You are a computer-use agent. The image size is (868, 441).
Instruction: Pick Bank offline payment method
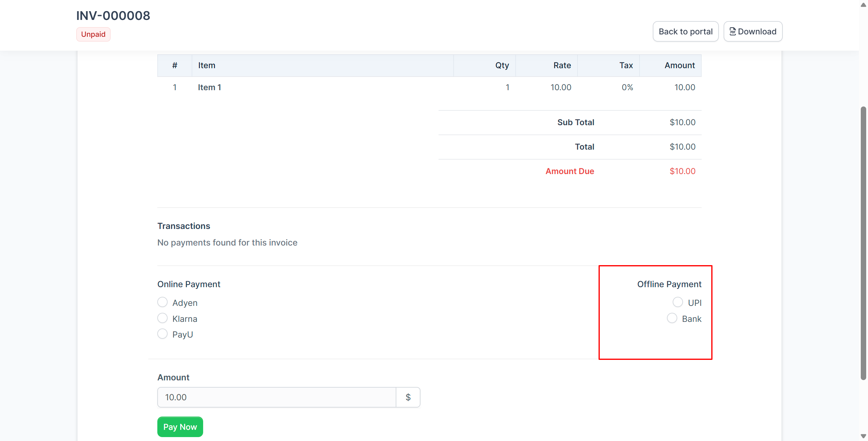coord(673,318)
